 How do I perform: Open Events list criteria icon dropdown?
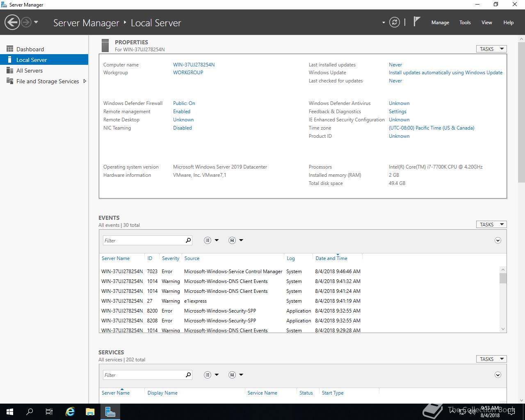coord(211,240)
